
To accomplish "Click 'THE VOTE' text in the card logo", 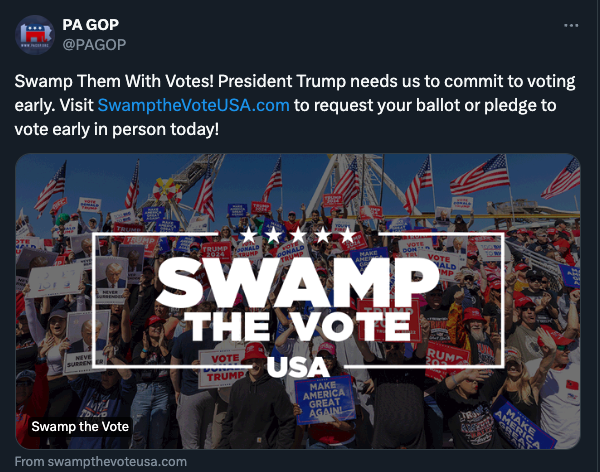I will (x=300, y=327).
